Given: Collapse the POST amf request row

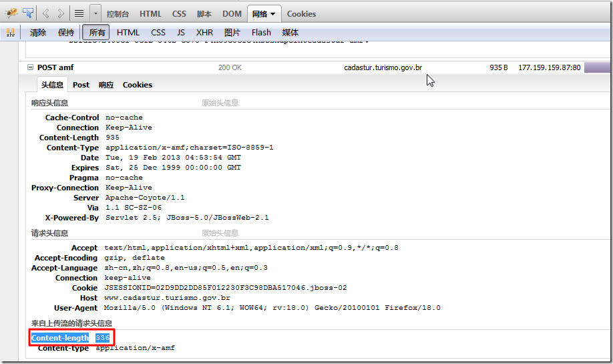Looking at the screenshot, I should point(30,67).
